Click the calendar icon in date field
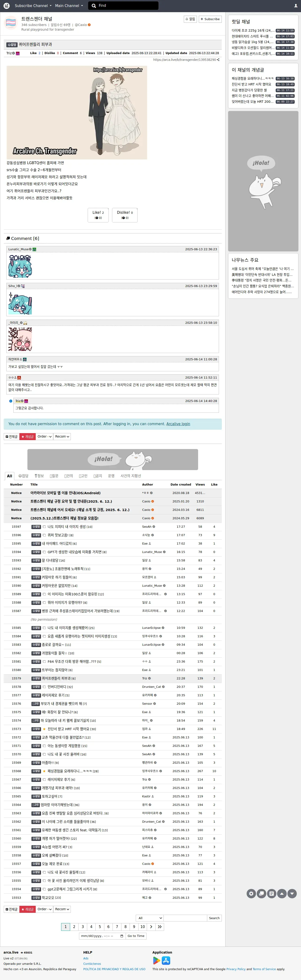The width and height of the screenshot is (301, 980). tap(121, 936)
